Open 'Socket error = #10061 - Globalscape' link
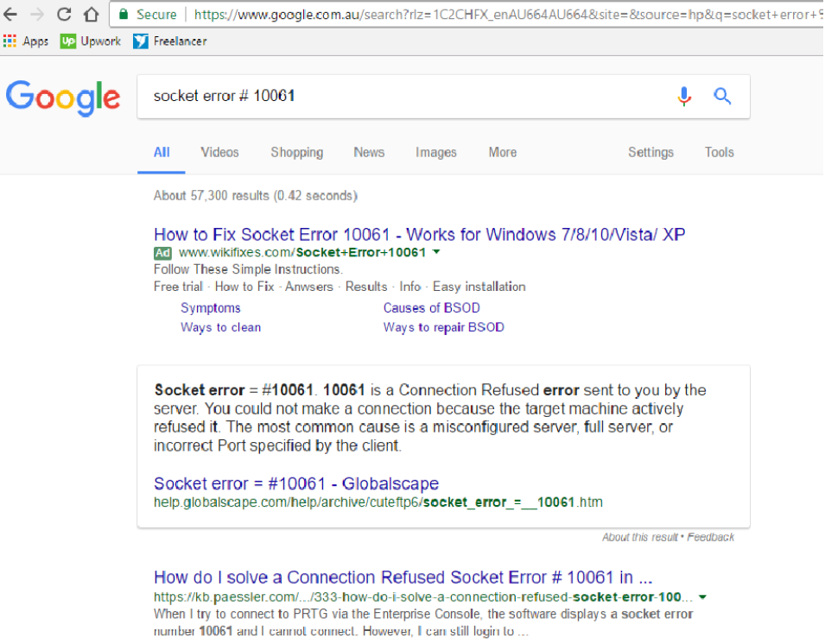 296,483
